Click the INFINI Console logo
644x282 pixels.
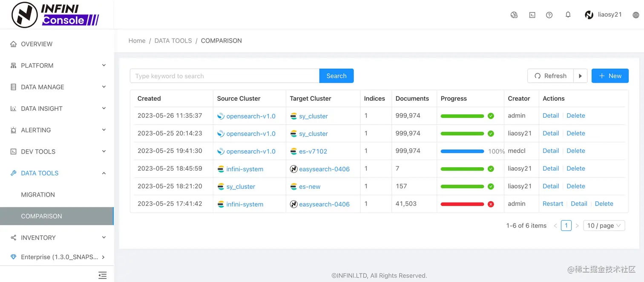[55, 15]
